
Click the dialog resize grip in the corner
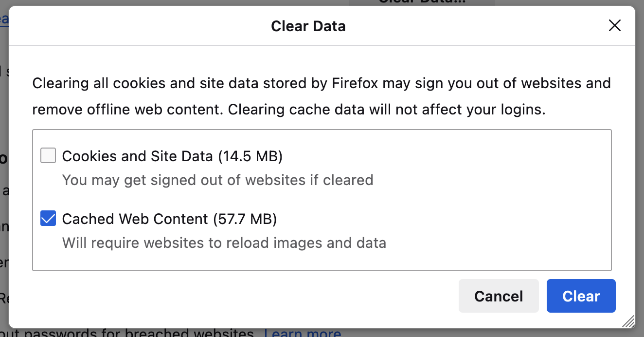(x=628, y=320)
